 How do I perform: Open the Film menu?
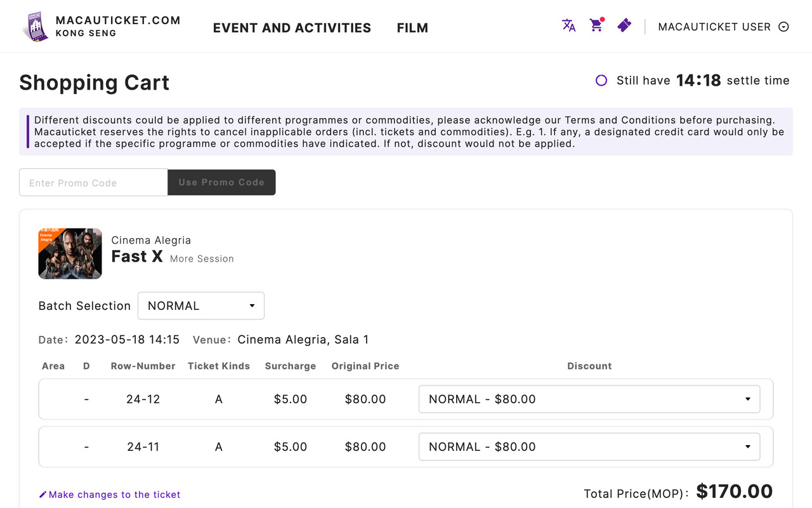point(412,28)
